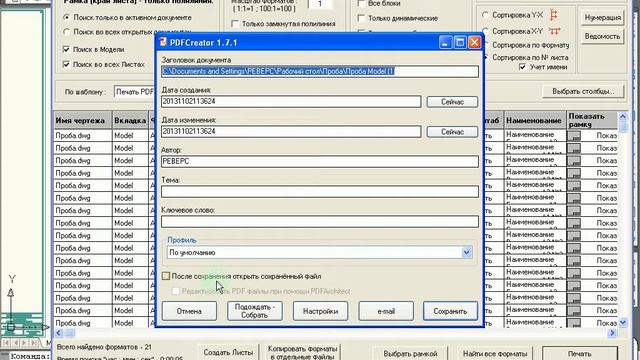The image size is (640, 360).
Task: Minimize the PDFCreator window
Action: click(x=445, y=42)
